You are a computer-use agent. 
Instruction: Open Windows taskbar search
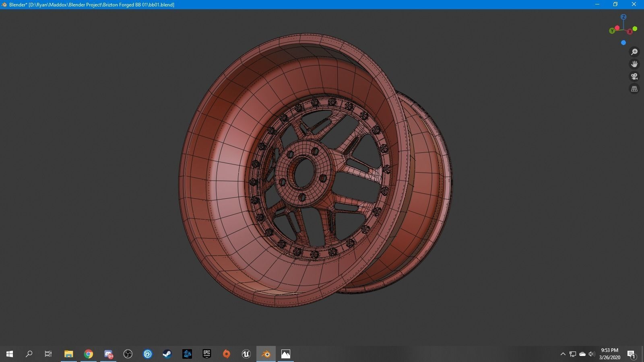pos(29,354)
